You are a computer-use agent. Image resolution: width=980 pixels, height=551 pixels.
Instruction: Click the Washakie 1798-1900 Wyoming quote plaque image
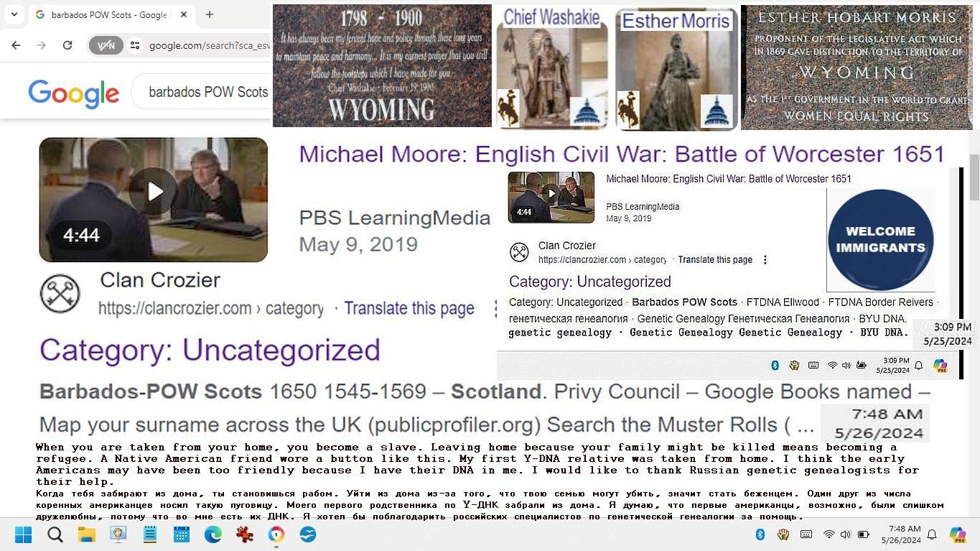click(x=382, y=65)
